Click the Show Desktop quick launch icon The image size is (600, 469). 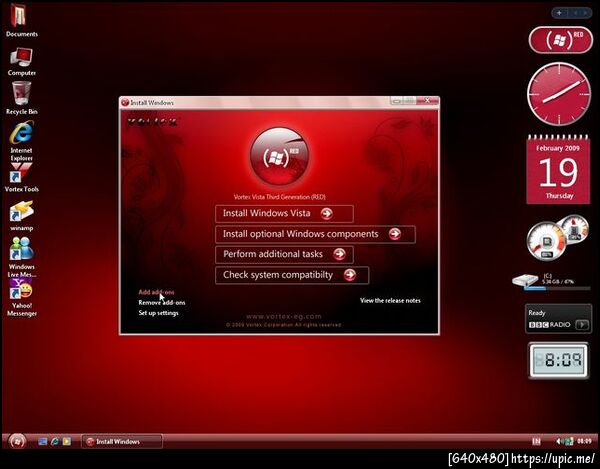(x=42, y=441)
